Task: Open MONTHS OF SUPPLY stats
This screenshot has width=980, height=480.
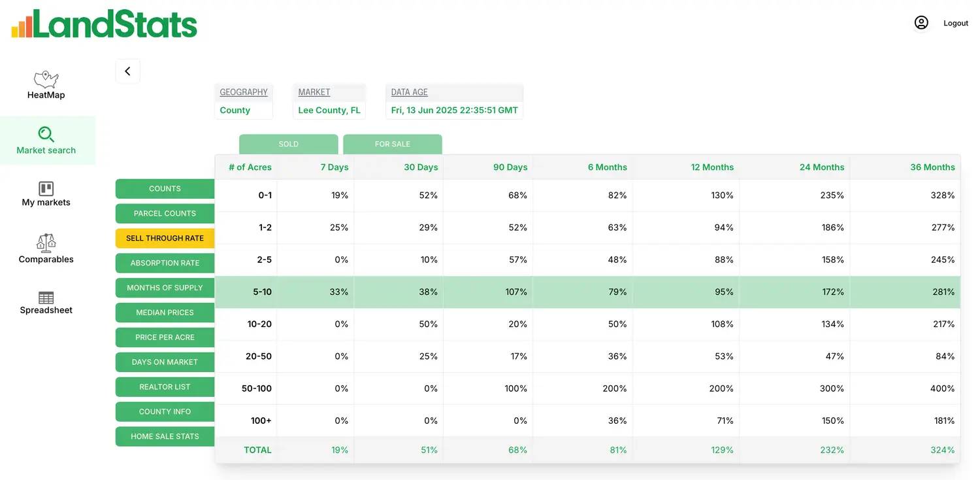Action: (x=165, y=288)
